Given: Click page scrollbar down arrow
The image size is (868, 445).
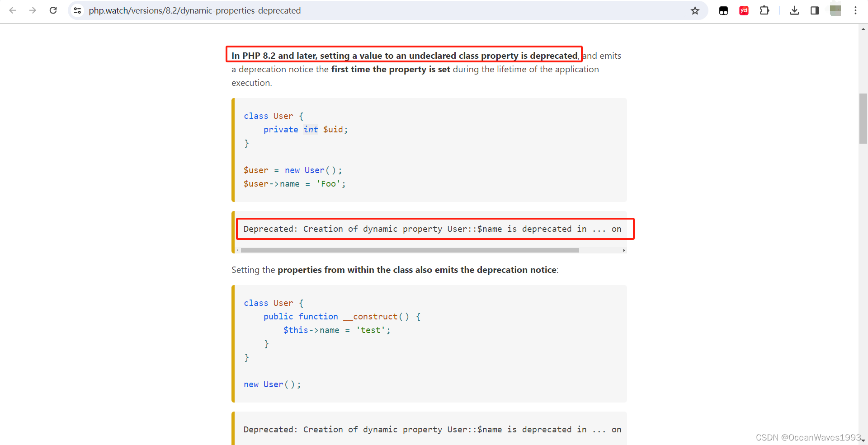Looking at the screenshot, I should (863, 440).
